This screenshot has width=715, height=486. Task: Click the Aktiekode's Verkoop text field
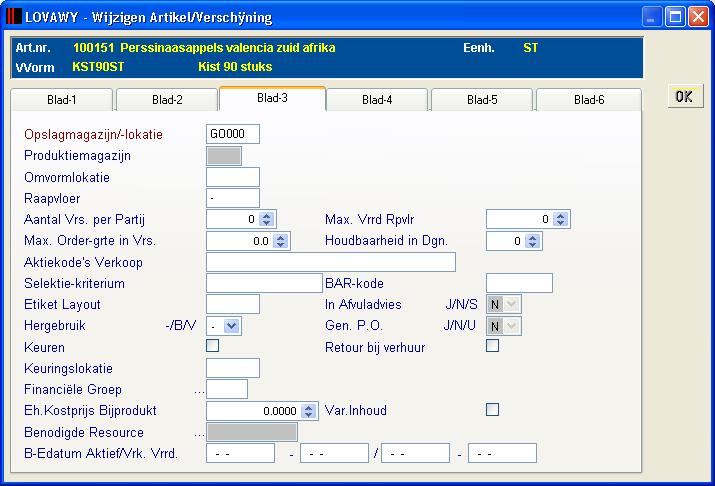point(331,262)
